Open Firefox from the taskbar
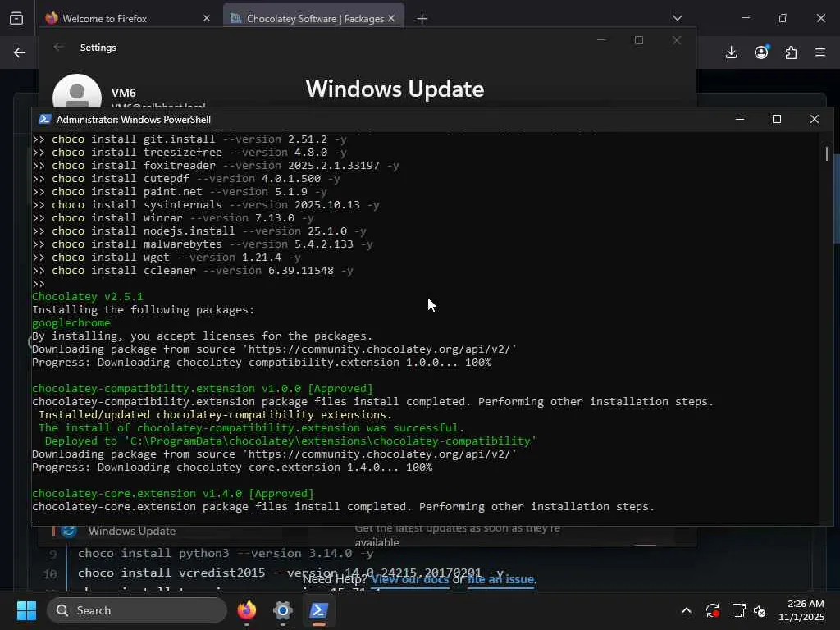This screenshot has width=840, height=630. click(246, 610)
